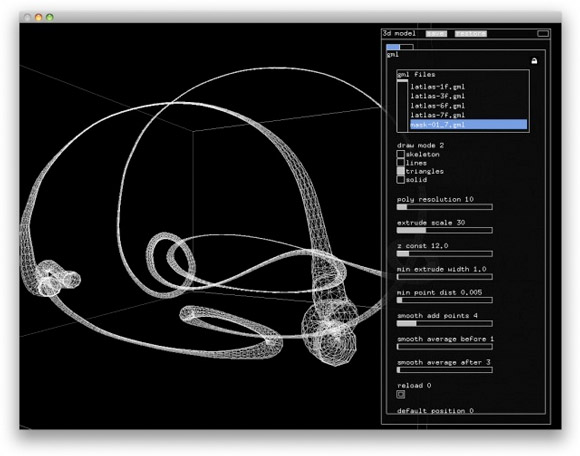Click the gml files list scrollbar
Viewport: 580px width, 456px height.
[402, 105]
